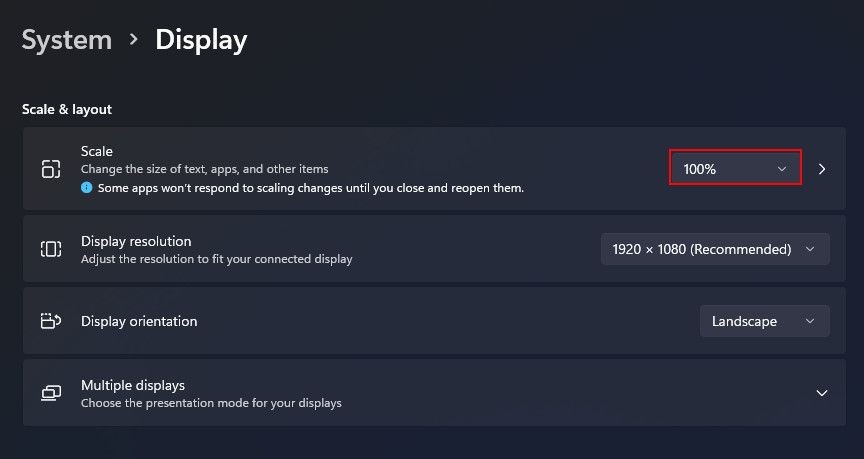The width and height of the screenshot is (864, 459).
Task: Open the 1920 × 1080 resolution dropdown
Action: [715, 249]
